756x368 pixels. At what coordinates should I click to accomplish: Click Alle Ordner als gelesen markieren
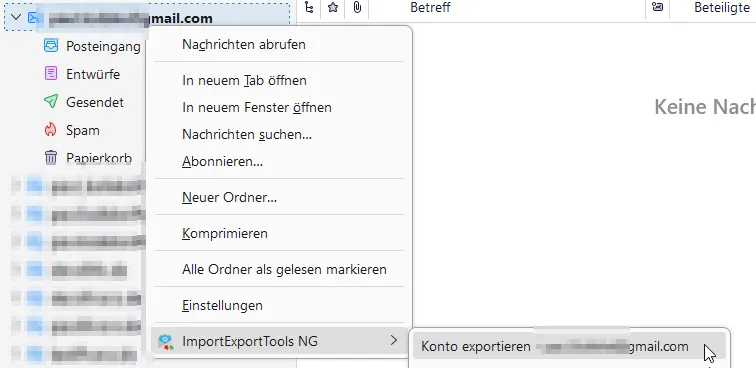[282, 269]
